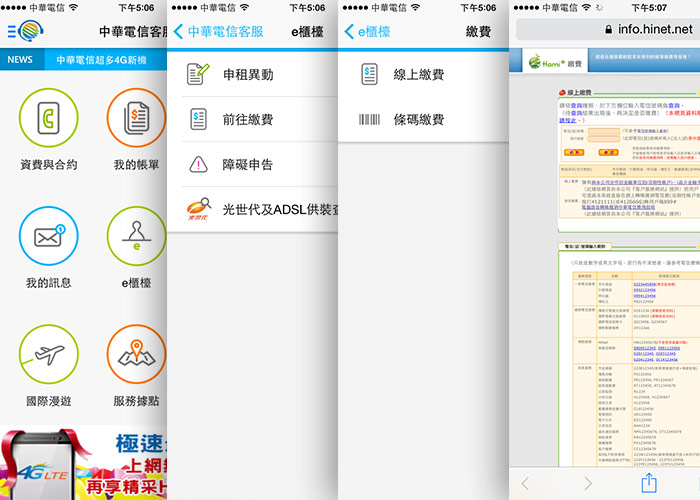Go back to 中華電信客服 screen
The width and height of the screenshot is (700, 500).
(218, 31)
